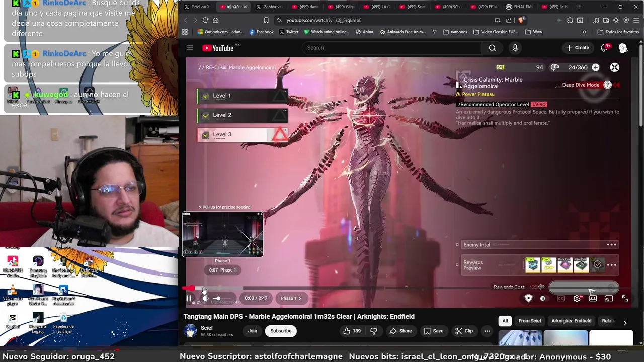Open a new browser tab with plus
644x362 pixels.
tap(579, 7)
